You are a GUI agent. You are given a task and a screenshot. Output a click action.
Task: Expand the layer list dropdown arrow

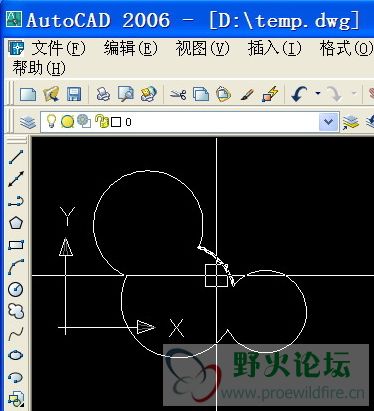pos(329,122)
